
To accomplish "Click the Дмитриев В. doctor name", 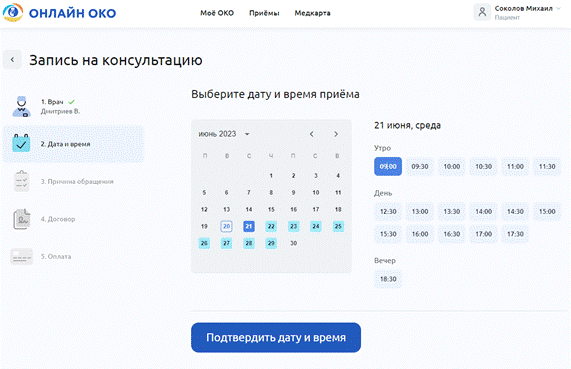I will click(x=60, y=111).
